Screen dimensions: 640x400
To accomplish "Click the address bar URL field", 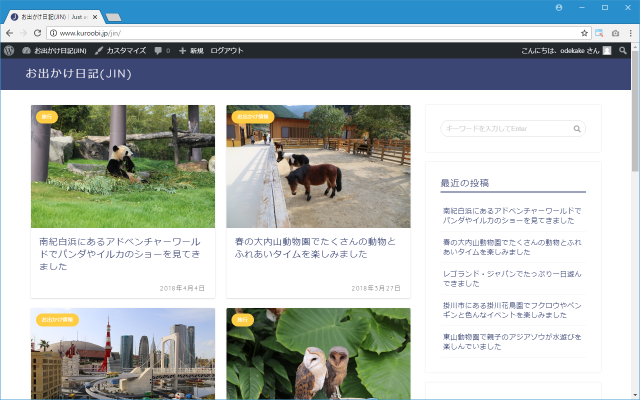I will (318, 33).
